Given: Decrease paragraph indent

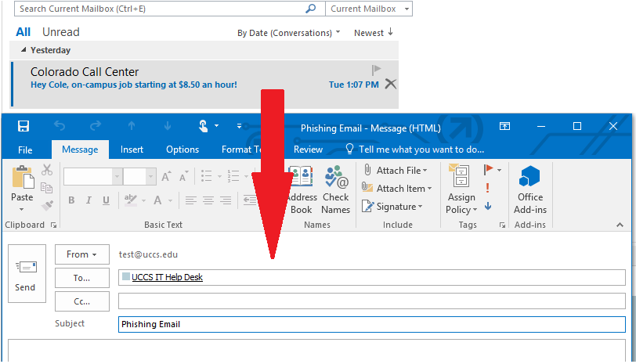Looking at the screenshot, I should click(249, 200).
